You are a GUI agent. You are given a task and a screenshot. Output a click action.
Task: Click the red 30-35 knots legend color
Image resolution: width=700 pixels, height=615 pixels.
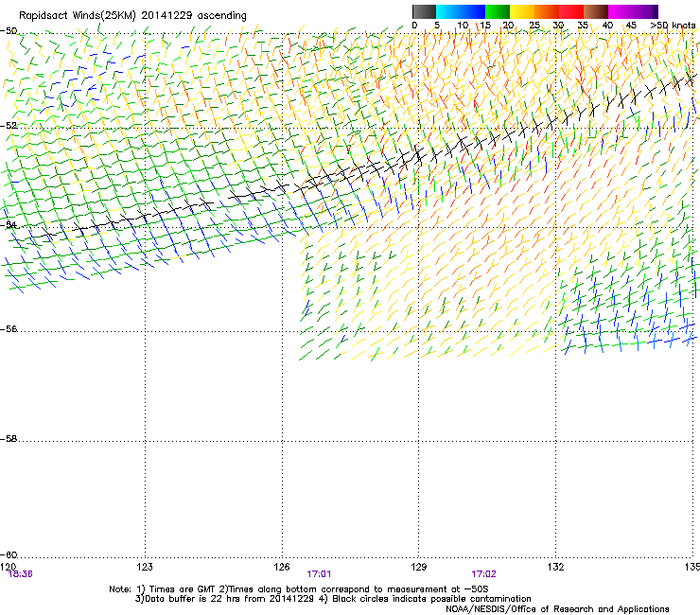tap(571, 11)
